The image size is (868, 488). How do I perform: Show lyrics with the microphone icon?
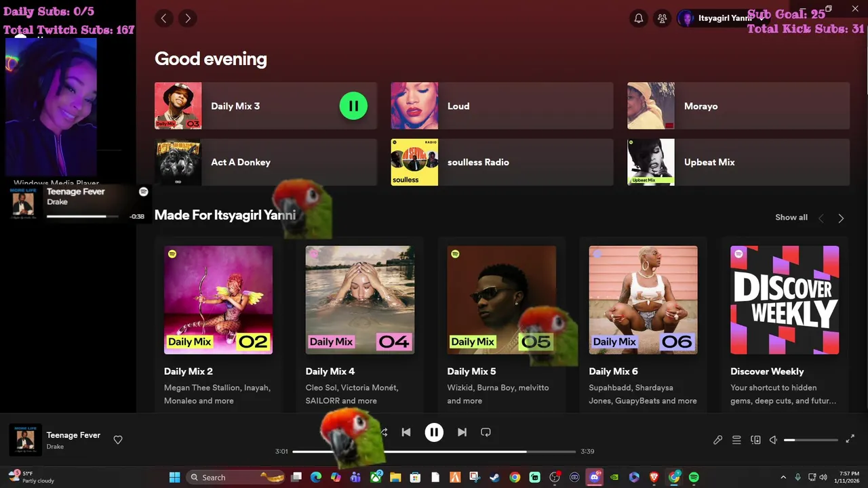tap(718, 440)
